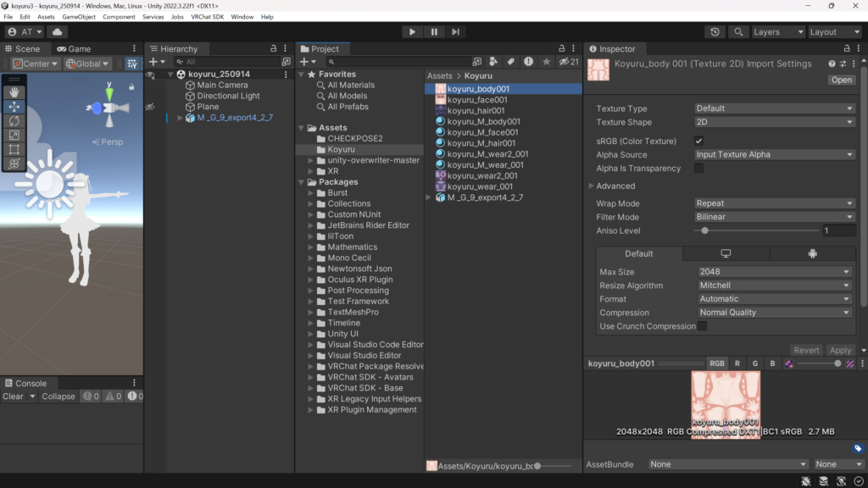Open the Undo History icon
This screenshot has width=868, height=488.
point(716,32)
